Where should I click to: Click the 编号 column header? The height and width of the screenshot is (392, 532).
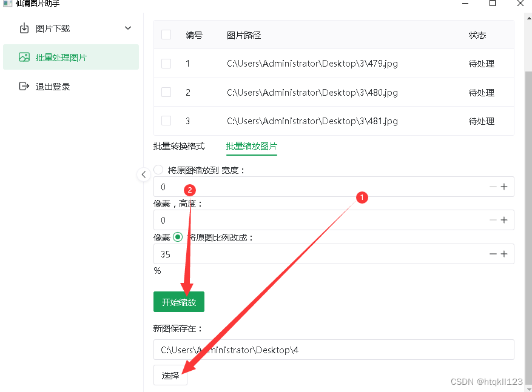(x=194, y=35)
